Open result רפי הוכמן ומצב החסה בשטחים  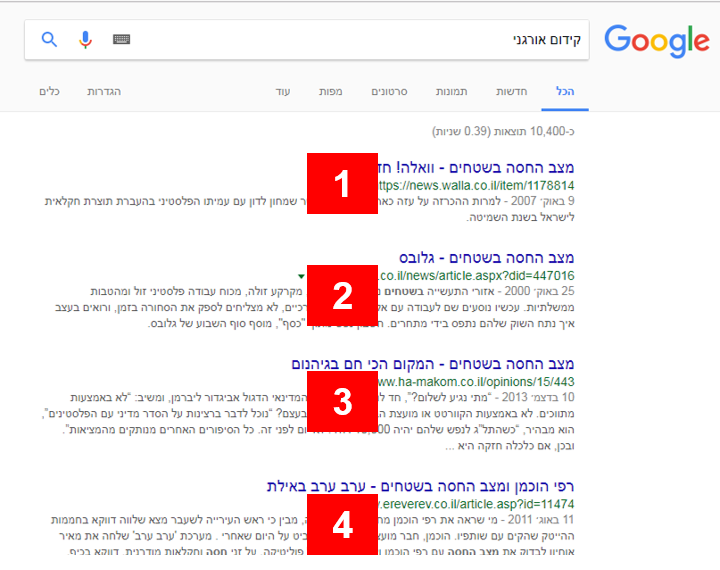420,486
